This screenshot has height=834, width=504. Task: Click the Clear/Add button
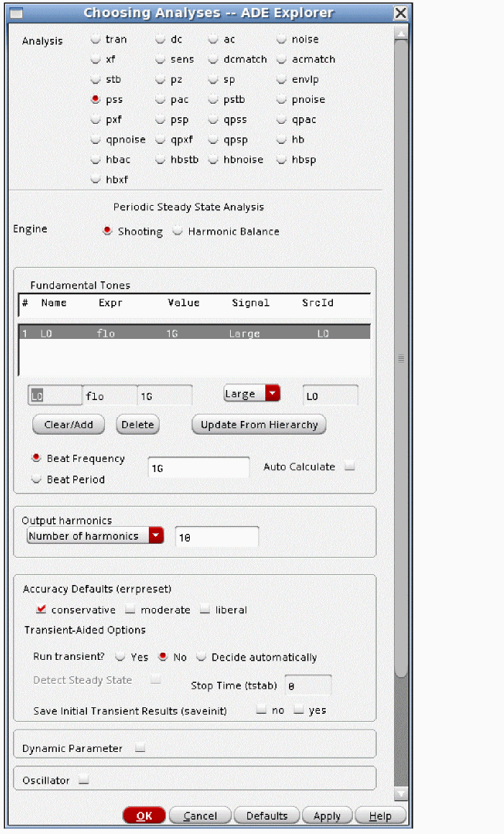(68, 425)
